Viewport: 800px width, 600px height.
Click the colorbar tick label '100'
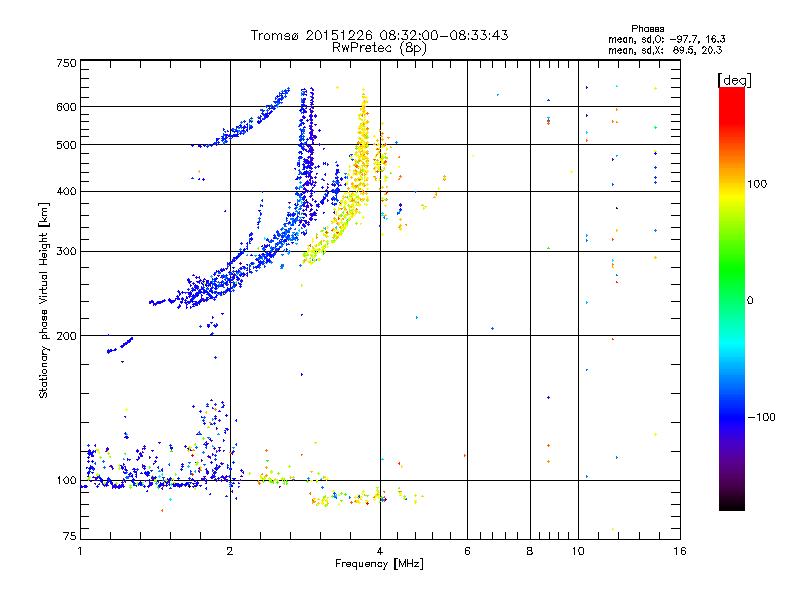pyautogui.click(x=757, y=184)
